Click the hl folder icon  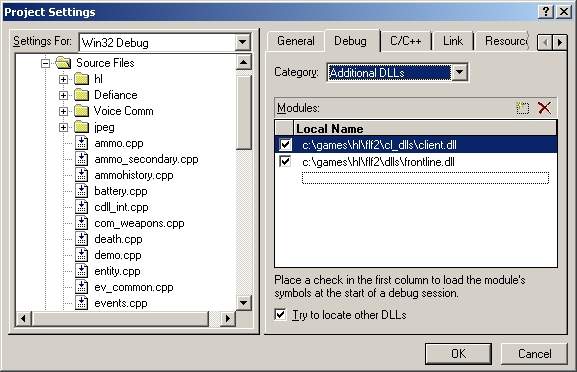(x=81, y=79)
